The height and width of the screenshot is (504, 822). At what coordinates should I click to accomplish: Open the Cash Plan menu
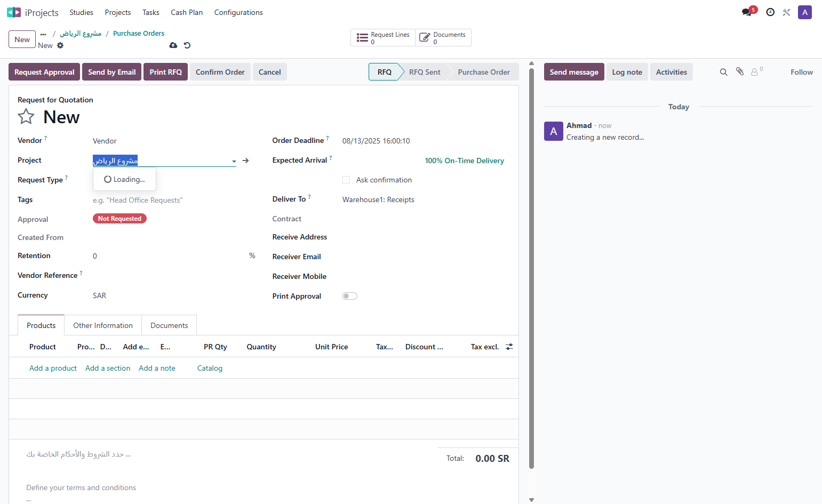187,12
